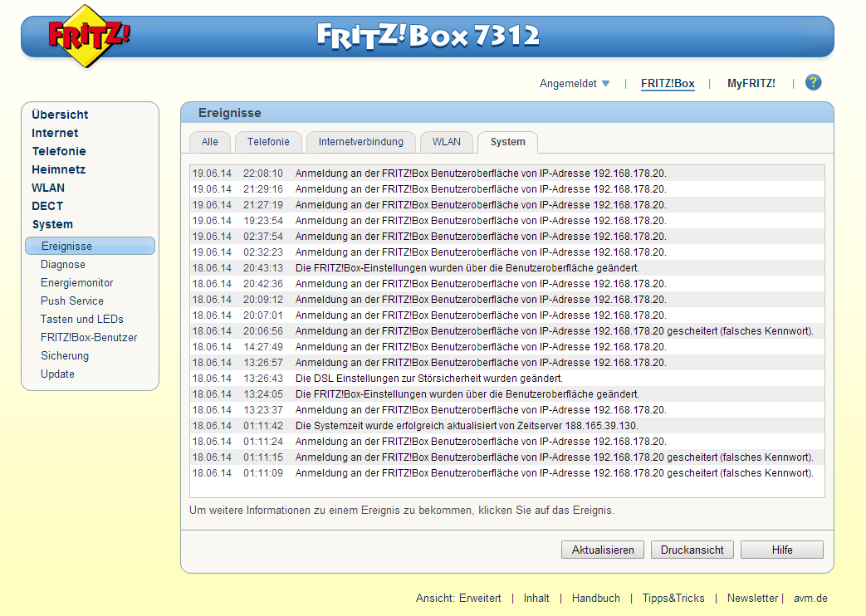Select the event logged at 13:23:37

click(507, 410)
